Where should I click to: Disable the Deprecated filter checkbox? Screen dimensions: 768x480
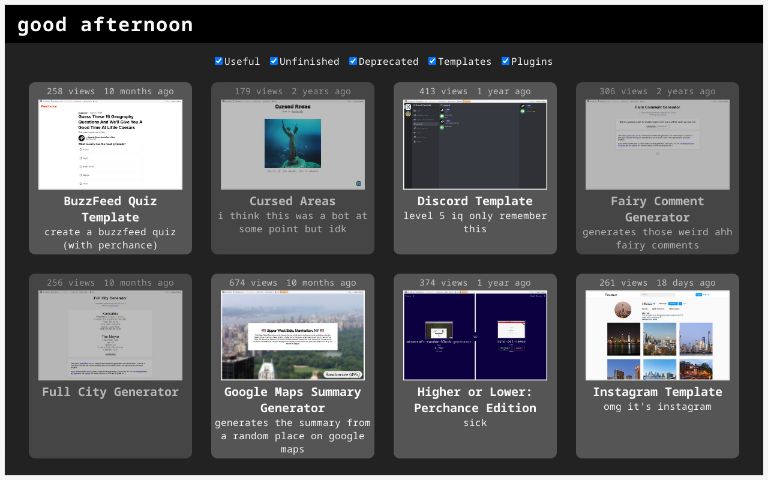tap(353, 61)
